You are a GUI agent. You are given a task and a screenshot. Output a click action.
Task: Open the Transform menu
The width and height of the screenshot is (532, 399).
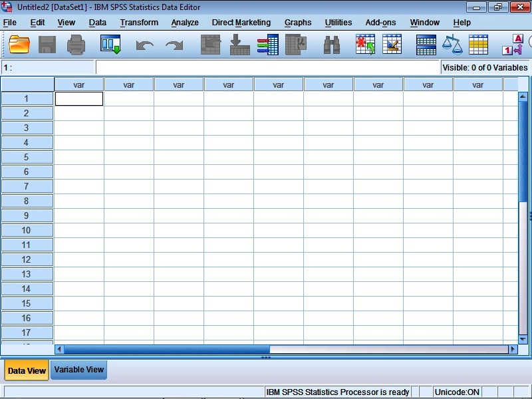click(139, 23)
